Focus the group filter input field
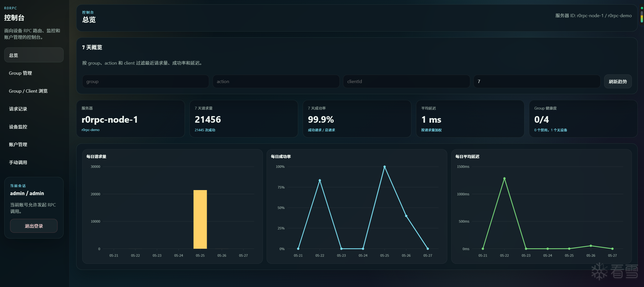 click(x=146, y=82)
